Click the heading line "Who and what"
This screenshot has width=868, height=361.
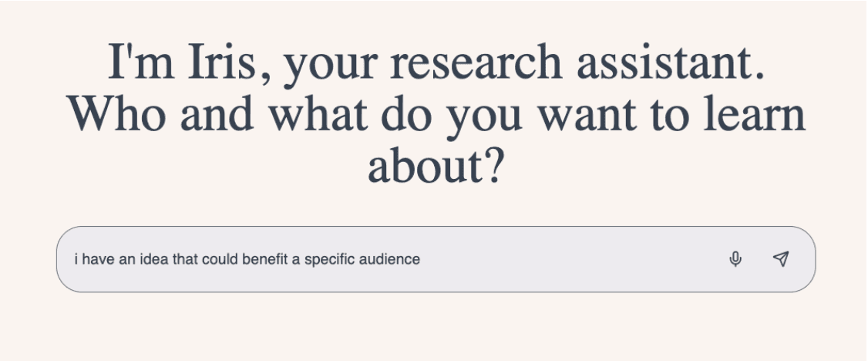click(217, 113)
